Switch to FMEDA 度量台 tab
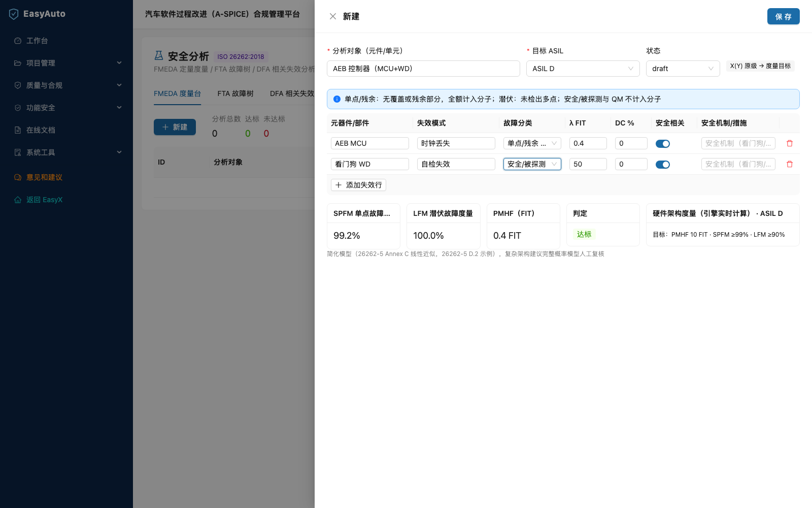Screen dimensions: 812x508 tap(177, 93)
